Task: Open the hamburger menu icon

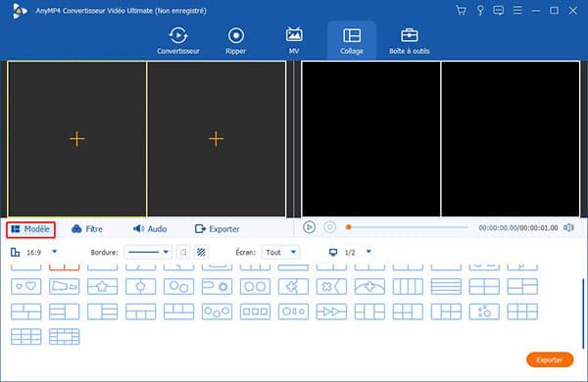Action: pyautogui.click(x=517, y=10)
